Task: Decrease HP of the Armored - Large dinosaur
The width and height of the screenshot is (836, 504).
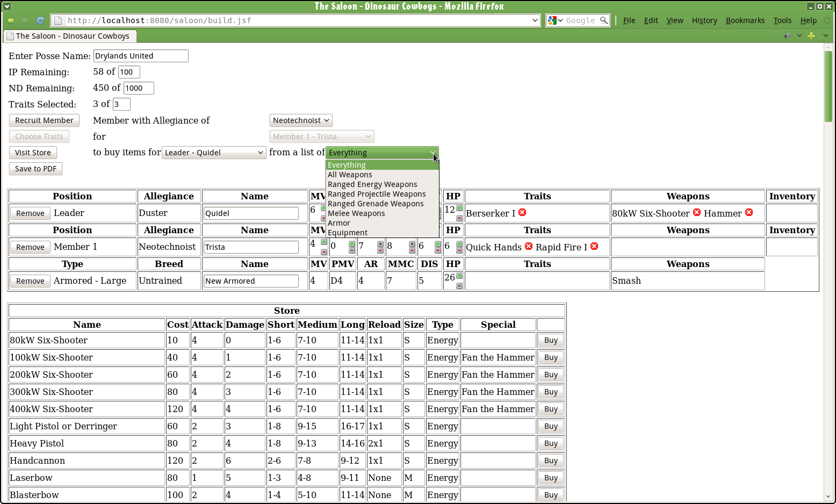Action: (x=459, y=286)
